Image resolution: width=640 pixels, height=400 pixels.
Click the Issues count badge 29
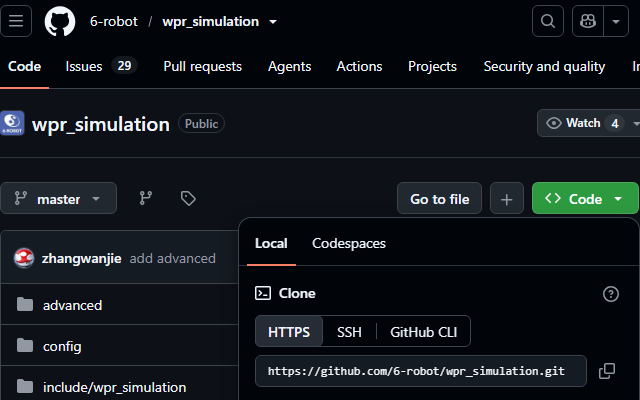[124, 66]
